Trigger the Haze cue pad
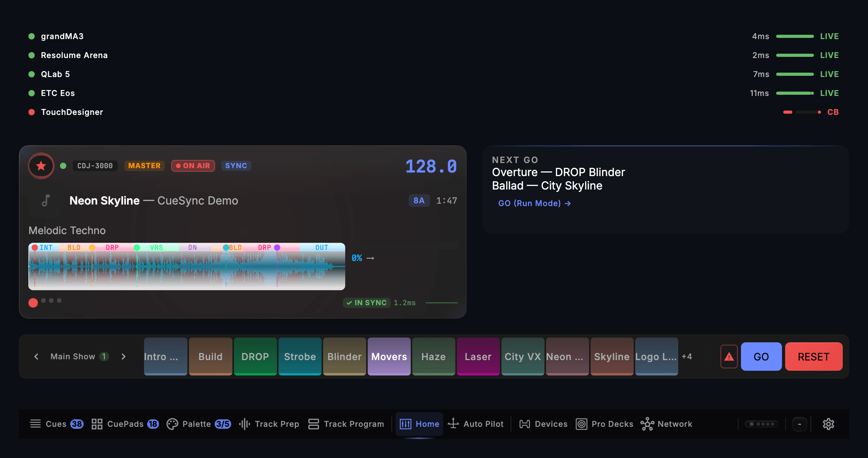The height and width of the screenshot is (458, 868). click(x=434, y=357)
